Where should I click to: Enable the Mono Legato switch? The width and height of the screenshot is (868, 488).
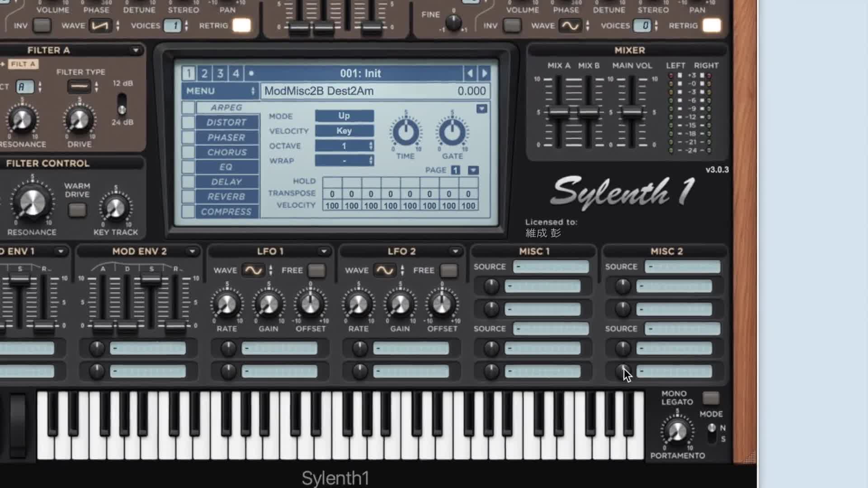710,398
